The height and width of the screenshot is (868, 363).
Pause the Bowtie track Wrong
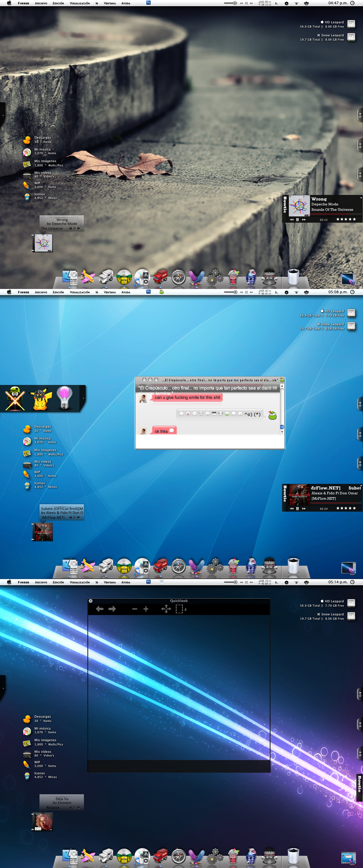coord(297,219)
